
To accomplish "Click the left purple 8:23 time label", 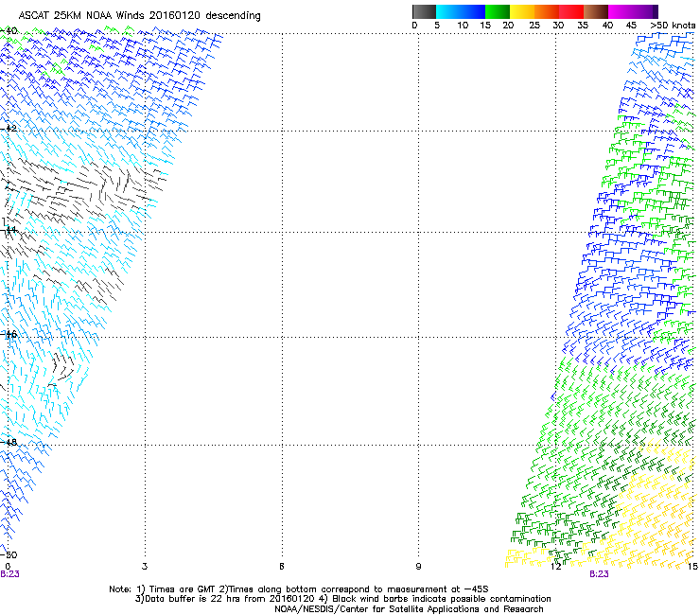I will coord(9,574).
